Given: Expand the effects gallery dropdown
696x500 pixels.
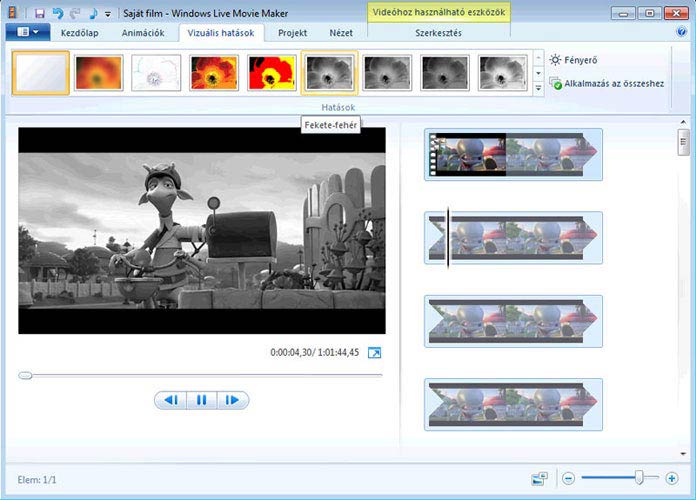Looking at the screenshot, I should (x=540, y=87).
